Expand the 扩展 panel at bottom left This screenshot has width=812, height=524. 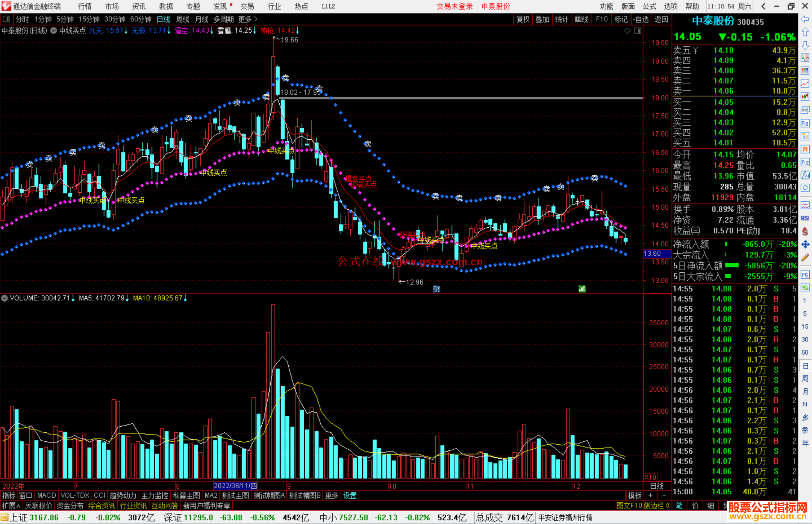[x=11, y=506]
